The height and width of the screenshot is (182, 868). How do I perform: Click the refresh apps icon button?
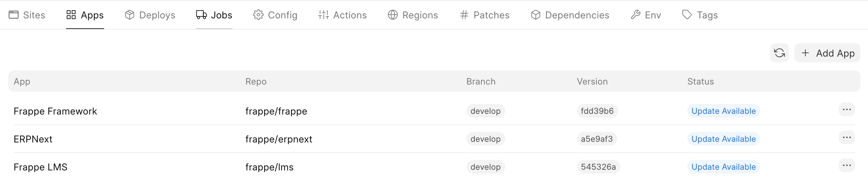coord(779,53)
